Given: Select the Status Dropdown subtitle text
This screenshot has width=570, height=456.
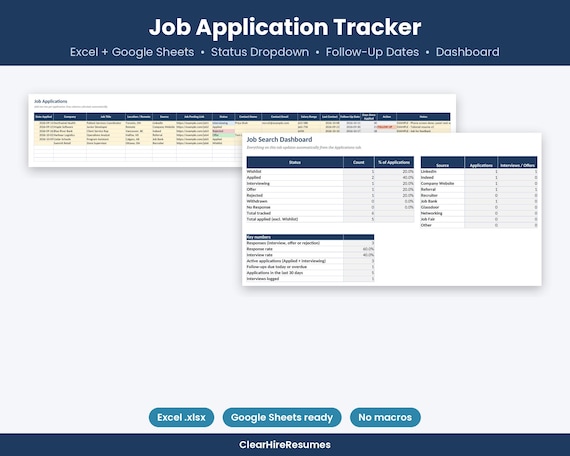Looking at the screenshot, I should click(260, 52).
